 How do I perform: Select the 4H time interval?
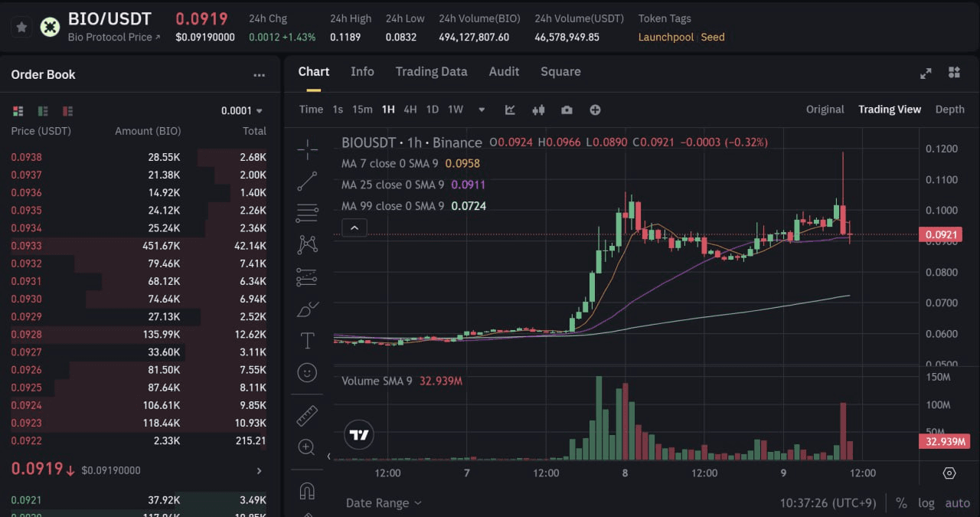410,110
